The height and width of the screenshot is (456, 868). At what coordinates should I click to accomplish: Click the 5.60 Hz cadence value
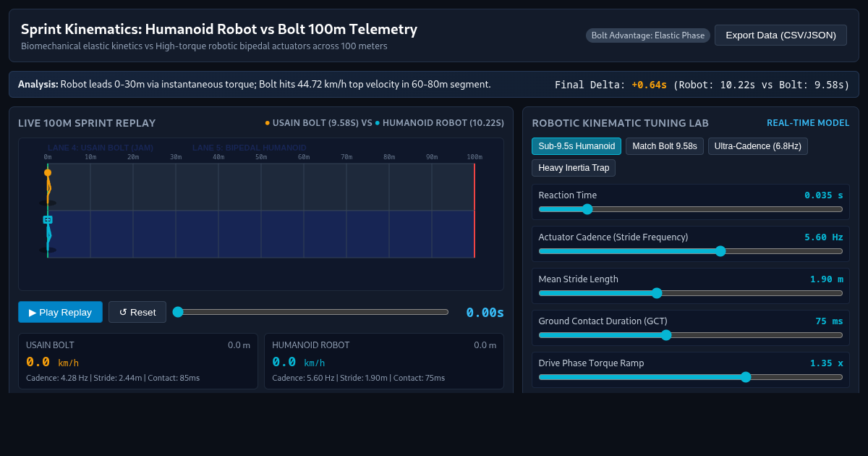[824, 237]
